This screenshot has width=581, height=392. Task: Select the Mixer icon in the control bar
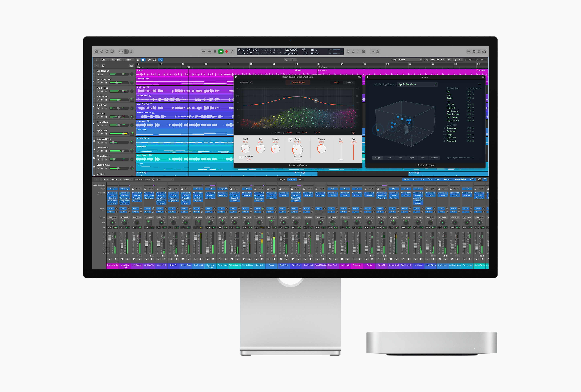coord(126,52)
